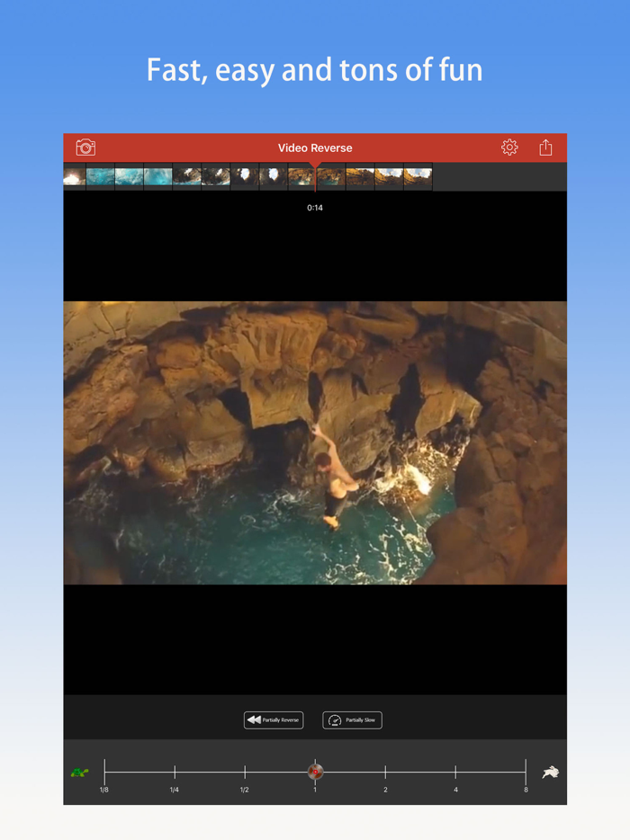
Task: Tap the share export icon
Action: point(545,147)
